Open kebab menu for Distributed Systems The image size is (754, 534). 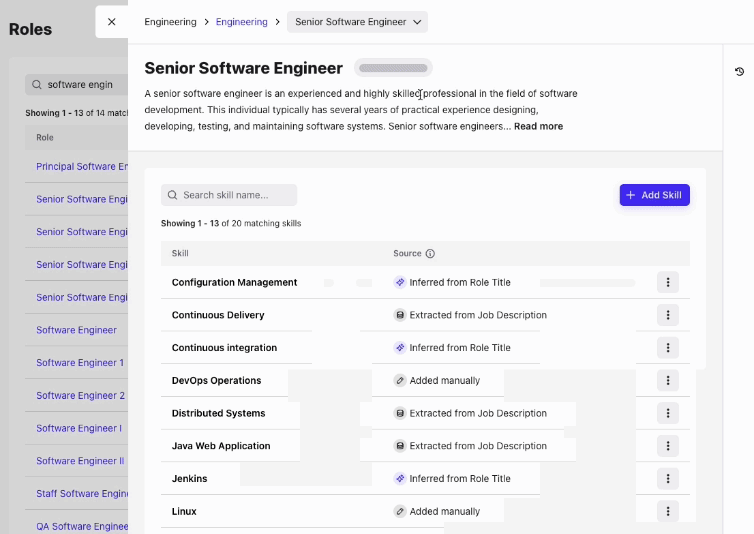668,413
